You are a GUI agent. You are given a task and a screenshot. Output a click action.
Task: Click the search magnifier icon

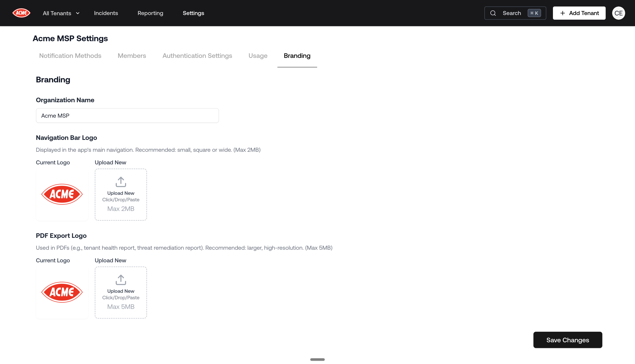493,13
